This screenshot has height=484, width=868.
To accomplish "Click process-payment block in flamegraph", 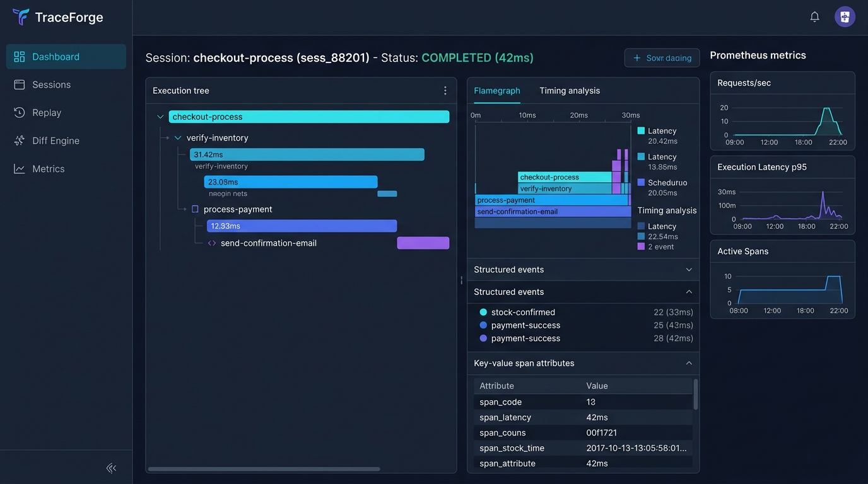I will (x=551, y=200).
